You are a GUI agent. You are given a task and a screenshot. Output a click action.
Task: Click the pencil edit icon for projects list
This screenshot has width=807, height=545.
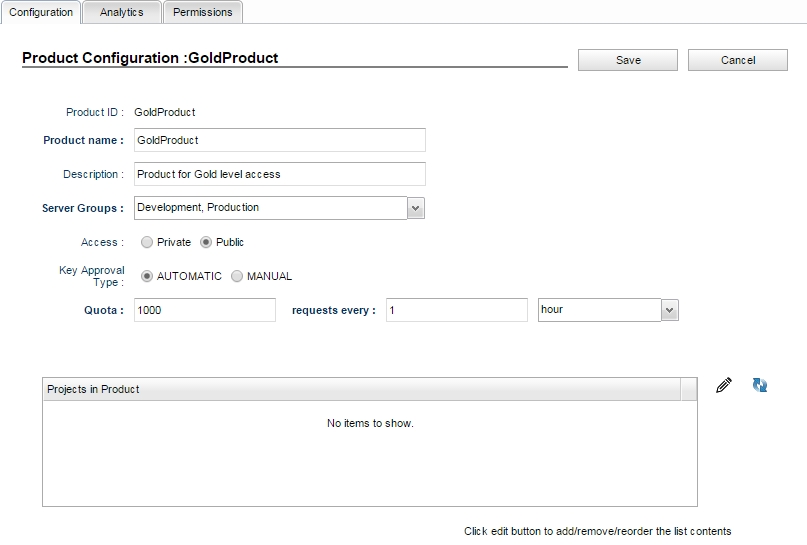(724, 385)
